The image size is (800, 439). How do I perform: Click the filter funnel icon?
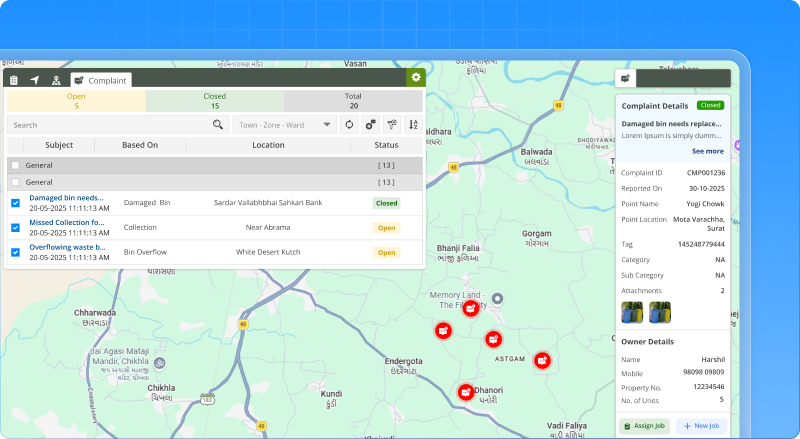[391, 125]
